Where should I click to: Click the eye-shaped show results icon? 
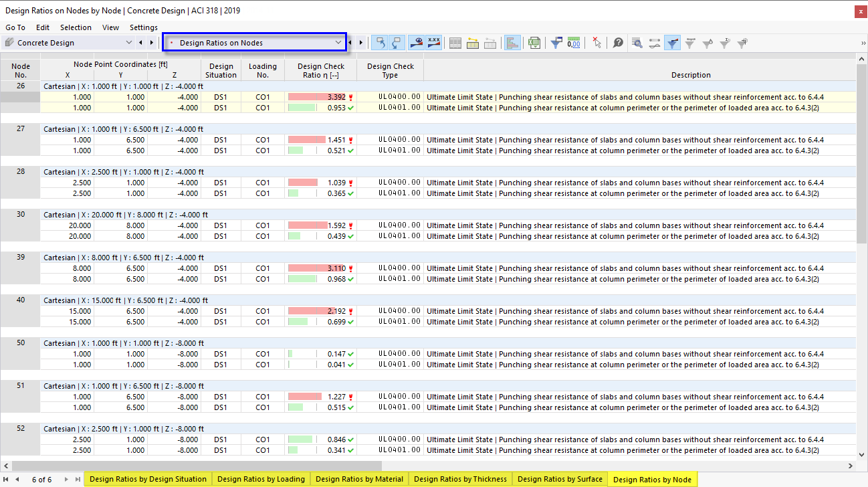point(418,42)
